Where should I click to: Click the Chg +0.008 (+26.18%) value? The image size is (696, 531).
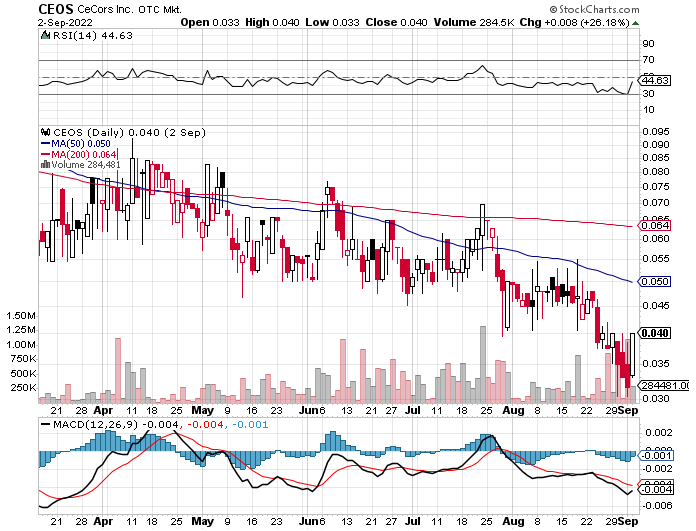[574, 22]
